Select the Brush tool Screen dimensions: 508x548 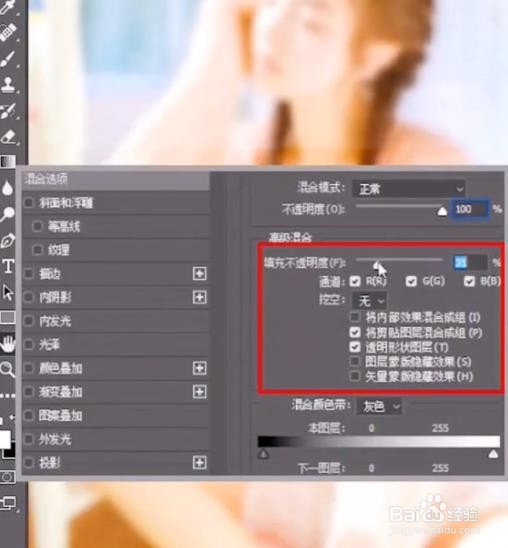pyautogui.click(x=8, y=59)
